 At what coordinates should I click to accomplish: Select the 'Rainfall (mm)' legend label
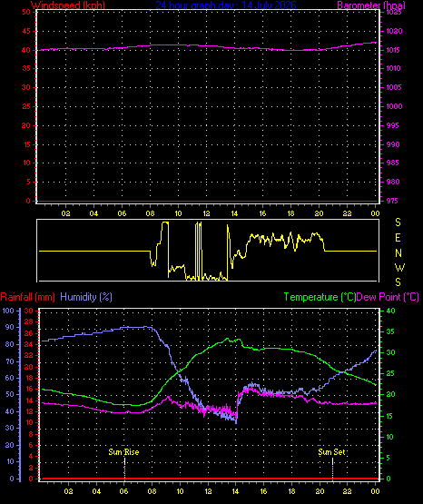click(x=27, y=297)
